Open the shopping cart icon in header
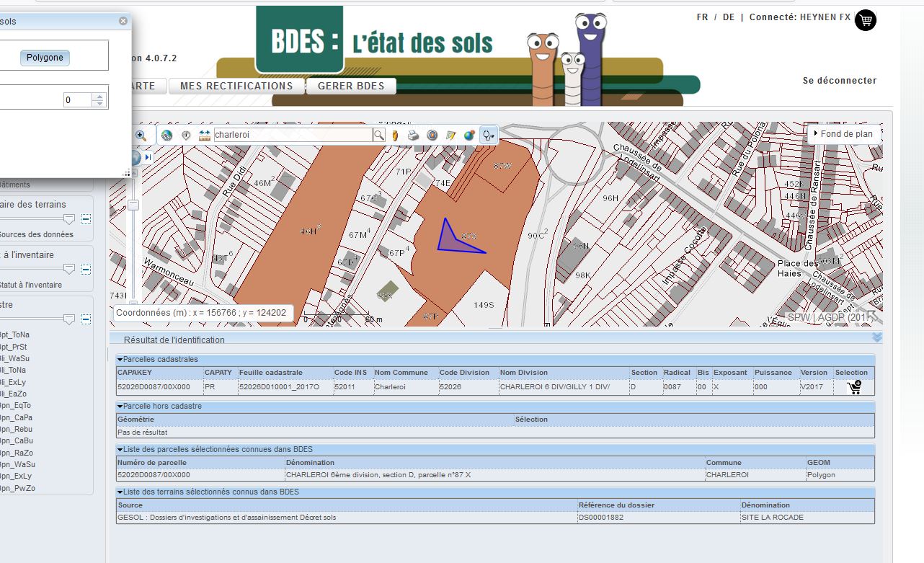 [x=866, y=19]
